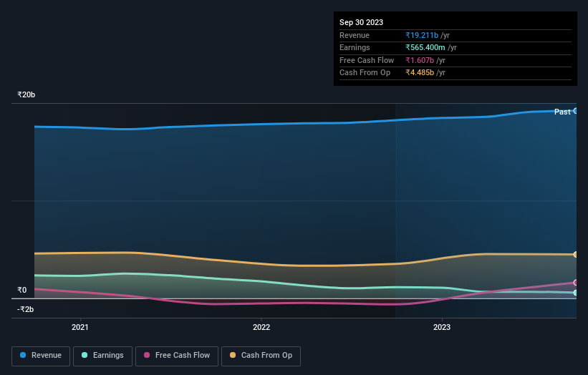Click the -₹2b y-axis label

[x=25, y=309]
